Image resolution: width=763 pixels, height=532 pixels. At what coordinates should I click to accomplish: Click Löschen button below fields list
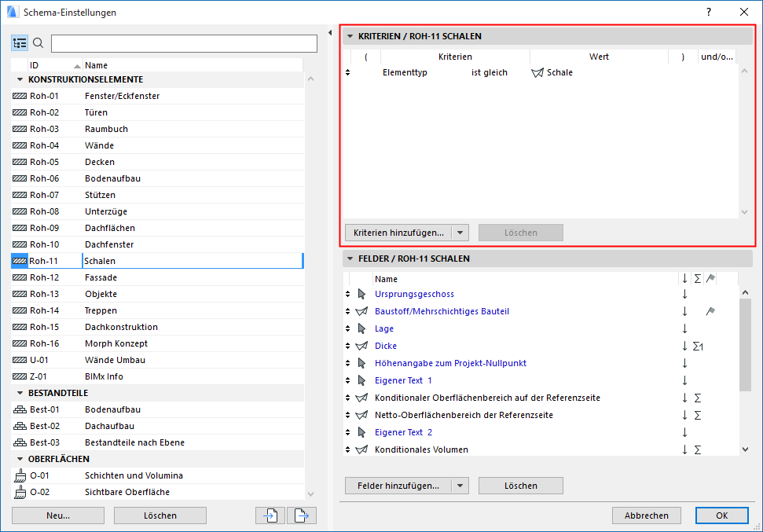[x=521, y=486]
